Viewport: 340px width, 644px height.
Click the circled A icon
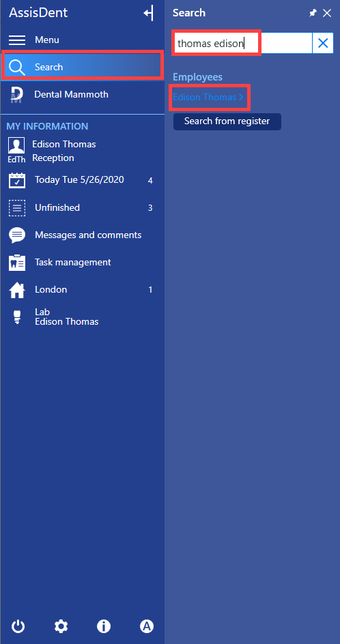[146, 626]
